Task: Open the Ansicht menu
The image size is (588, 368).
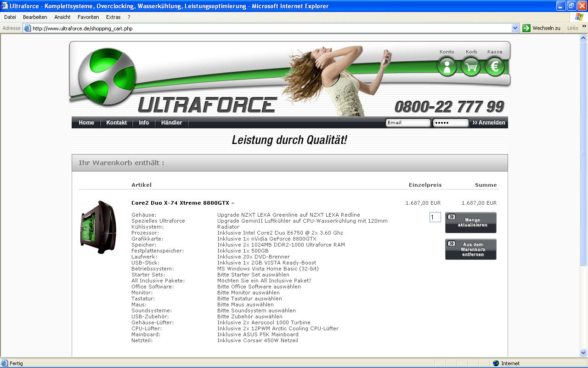Action: coord(62,17)
